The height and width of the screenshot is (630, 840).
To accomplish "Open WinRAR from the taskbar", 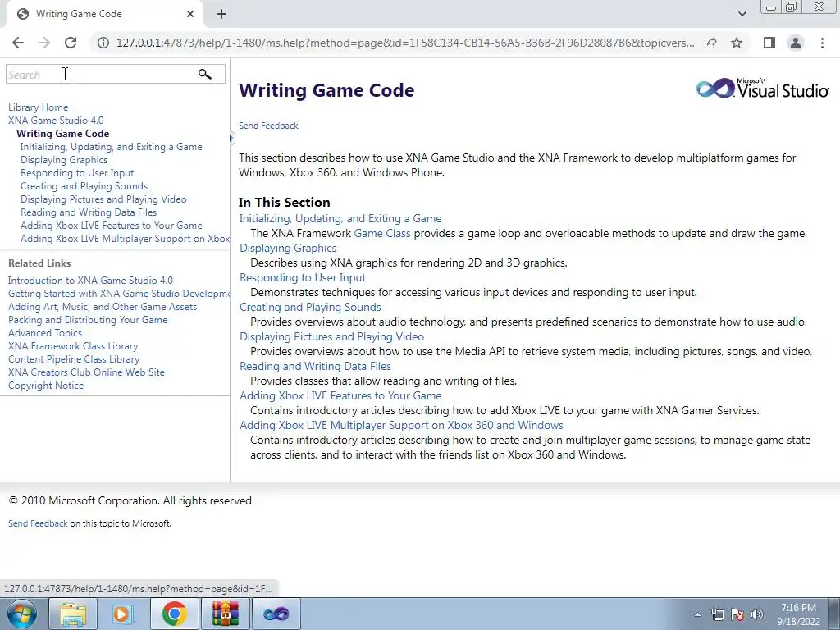I will click(225, 614).
